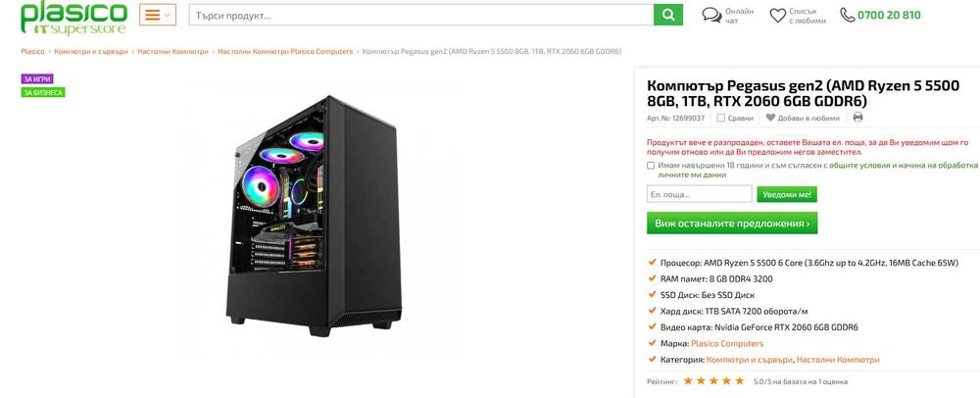Open Настолни Компютри Plasico Computers breadcrumb

(x=285, y=51)
